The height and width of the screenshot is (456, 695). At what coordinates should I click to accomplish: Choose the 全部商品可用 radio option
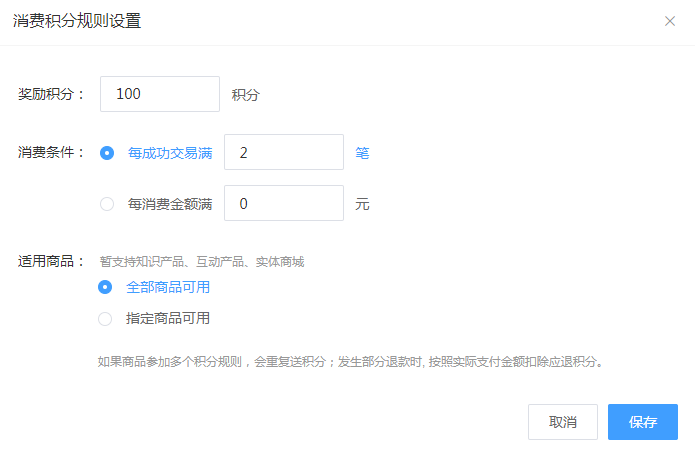click(x=105, y=287)
